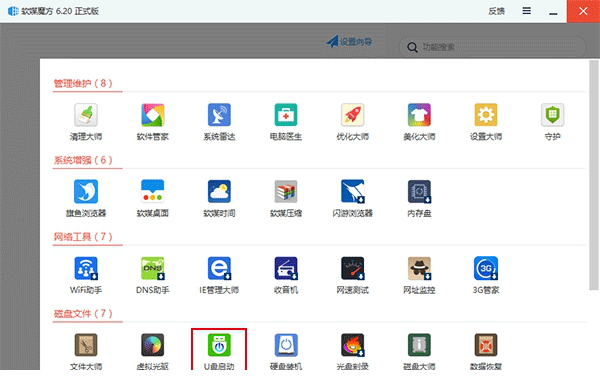Select 网络工具 (7) category header
The image size is (600, 384).
83,237
